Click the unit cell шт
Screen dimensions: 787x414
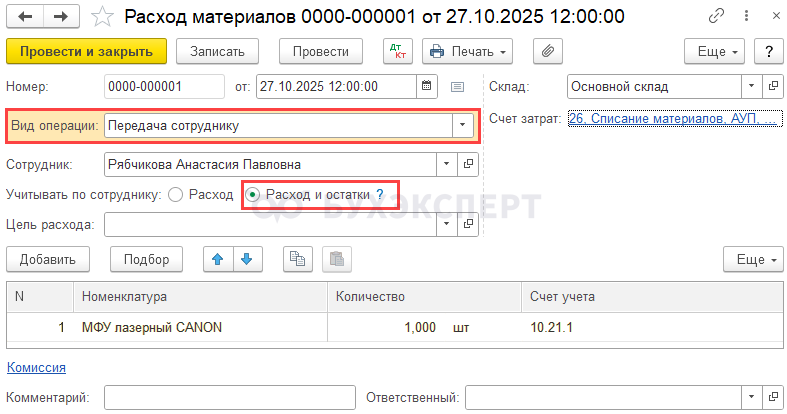pos(461,328)
